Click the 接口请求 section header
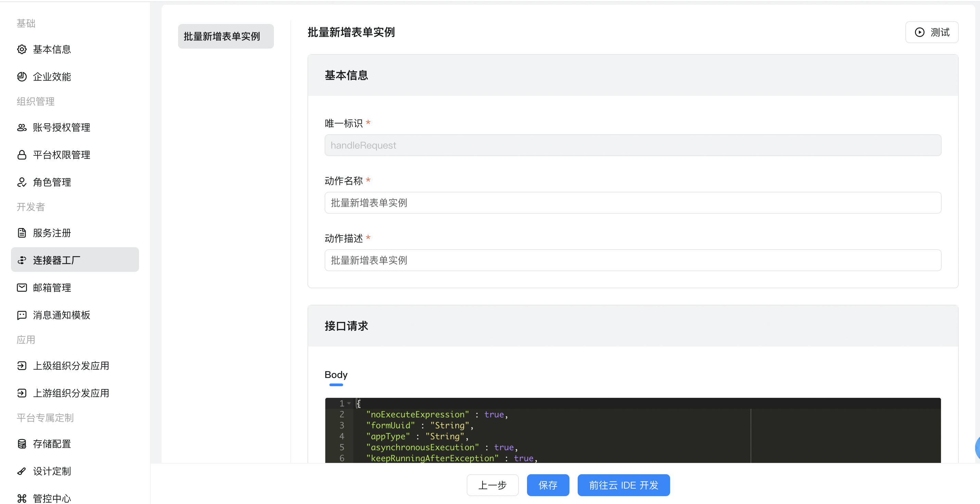The height and width of the screenshot is (504, 980). click(633, 326)
